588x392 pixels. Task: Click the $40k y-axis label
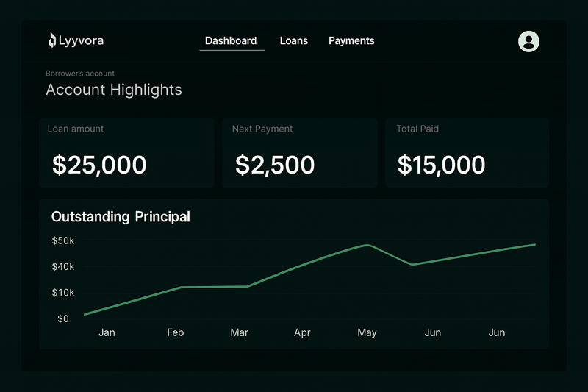pyautogui.click(x=62, y=266)
